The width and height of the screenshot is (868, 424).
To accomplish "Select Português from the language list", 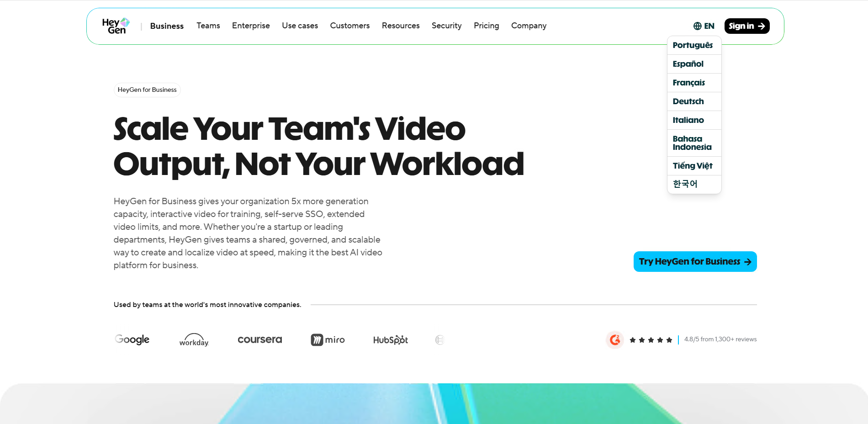I will (693, 45).
